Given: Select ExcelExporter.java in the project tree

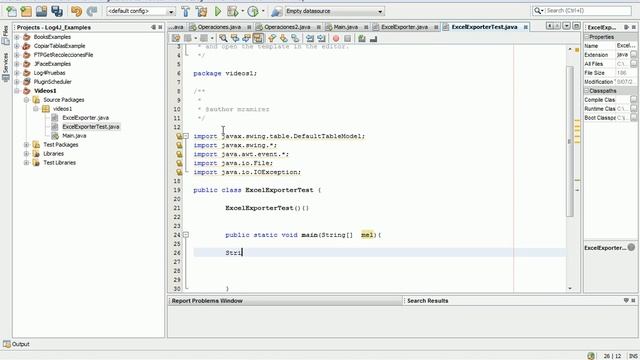Looking at the screenshot, I should tap(85, 118).
